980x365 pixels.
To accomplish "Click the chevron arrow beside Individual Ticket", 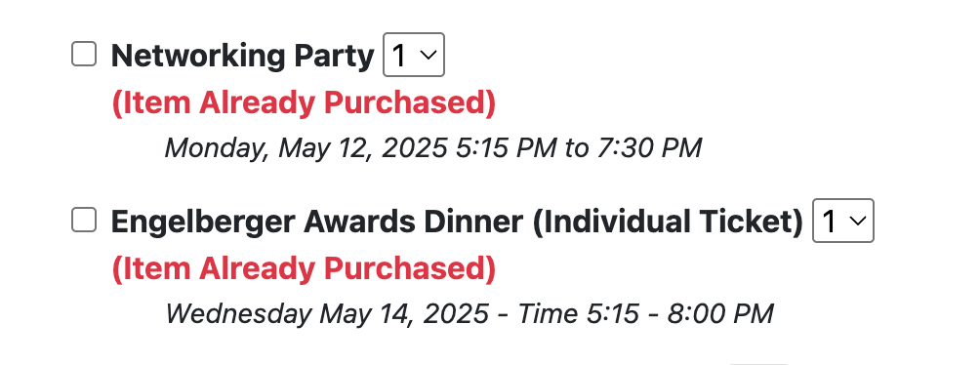I will [x=857, y=222].
